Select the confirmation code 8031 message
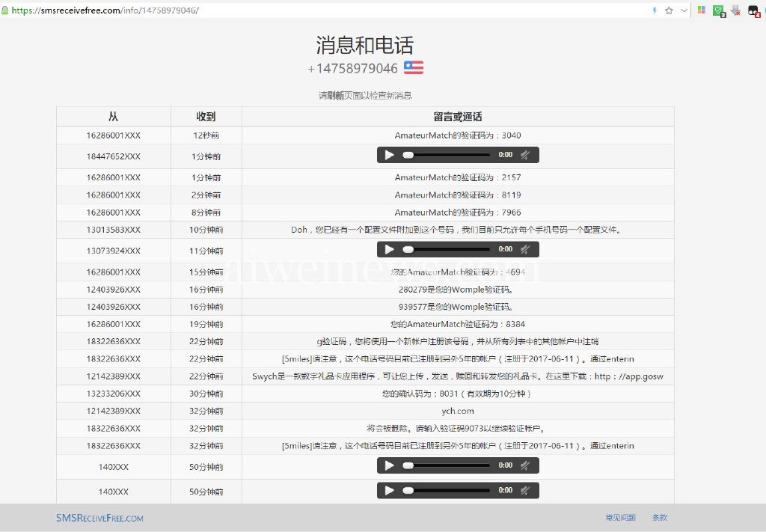Screen dimensions: 766x532 (457, 394)
